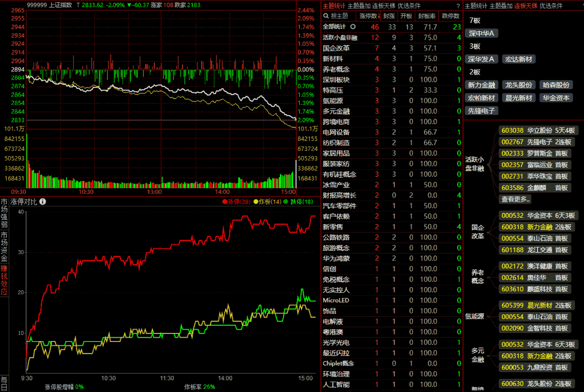Open stock 002333 罗普斯金 首板
Image resolution: width=584 pixels, height=392 pixels.
[535, 153]
